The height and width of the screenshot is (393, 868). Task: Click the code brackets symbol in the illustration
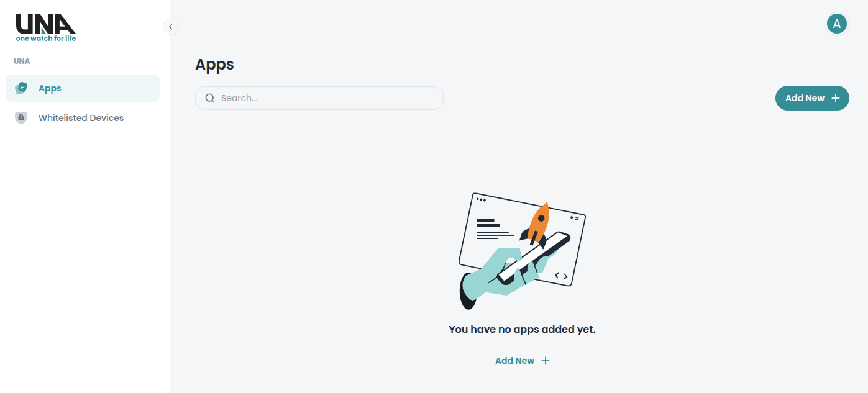(x=561, y=276)
